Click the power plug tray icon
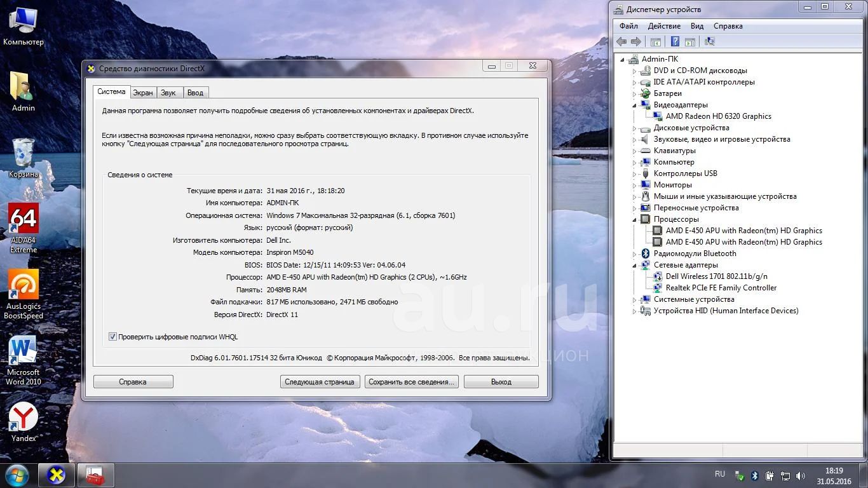 [x=770, y=475]
